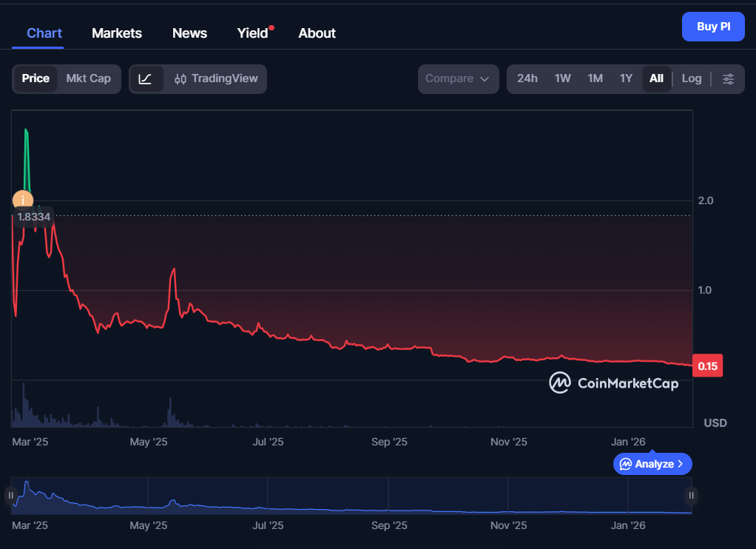Open chart settings via sliders icon

pos(729,78)
